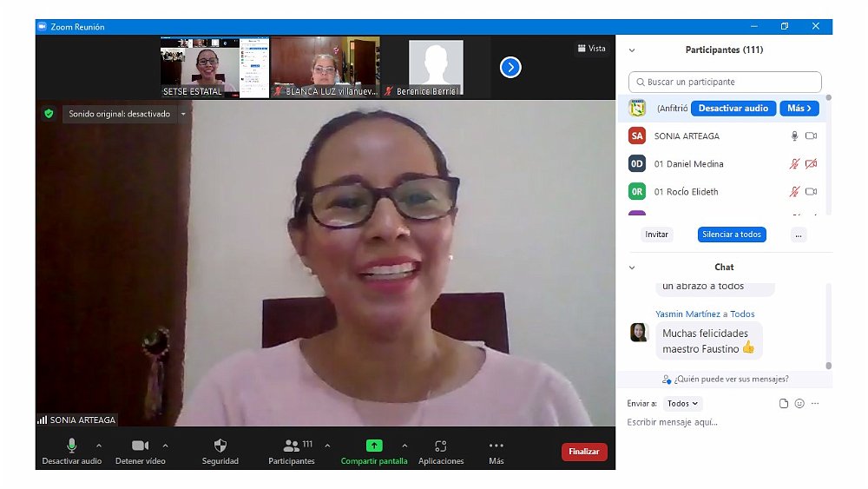
Task: Open the Aplicaciones icon in toolbar
Action: click(x=441, y=446)
